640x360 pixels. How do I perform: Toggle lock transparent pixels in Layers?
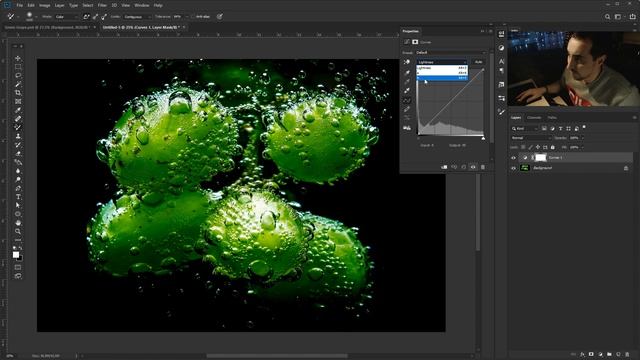pos(523,147)
